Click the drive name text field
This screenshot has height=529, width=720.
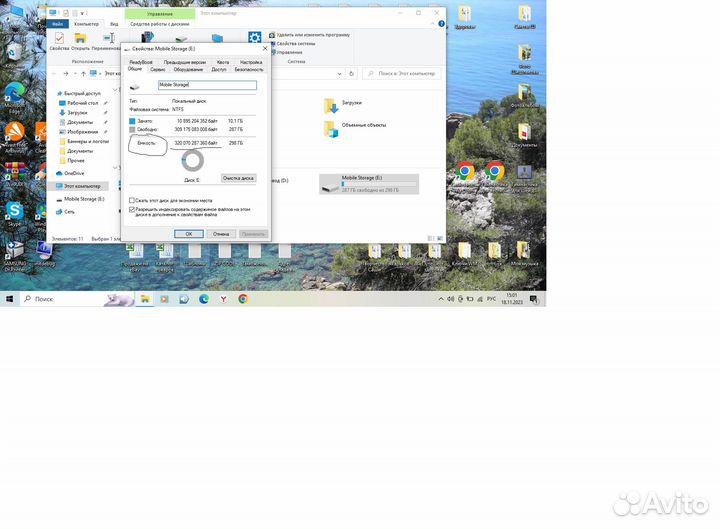tap(200, 86)
